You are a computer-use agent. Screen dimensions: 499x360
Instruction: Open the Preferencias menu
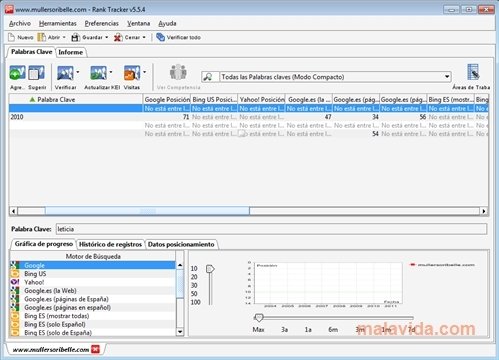(102, 23)
